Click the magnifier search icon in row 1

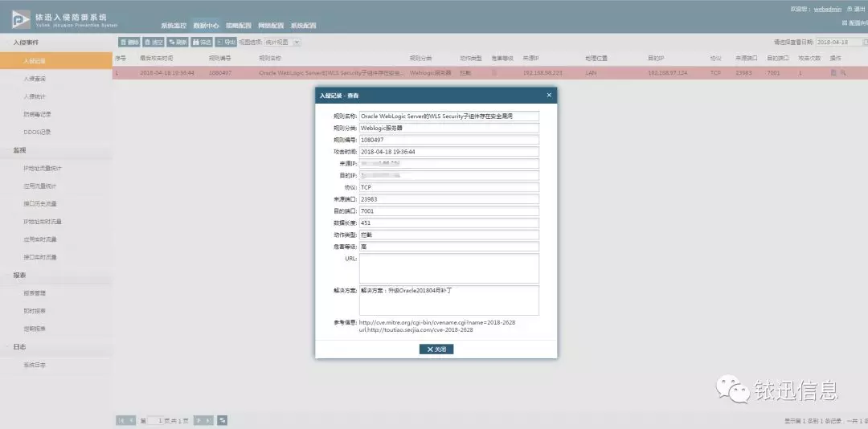843,72
